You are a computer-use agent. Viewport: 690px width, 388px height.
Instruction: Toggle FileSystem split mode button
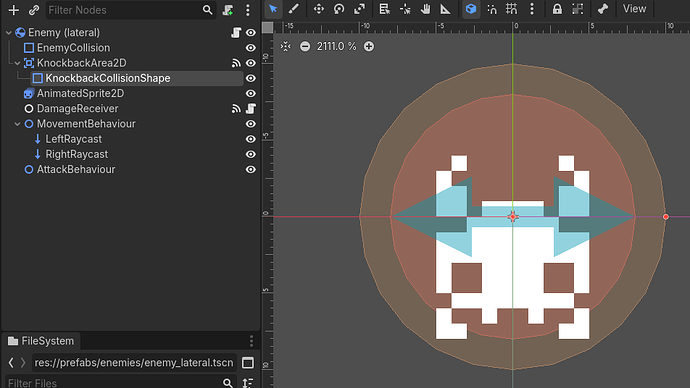tap(248, 362)
